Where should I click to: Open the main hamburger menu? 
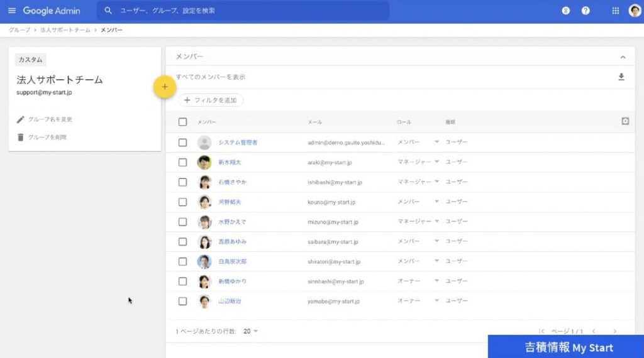coord(12,11)
